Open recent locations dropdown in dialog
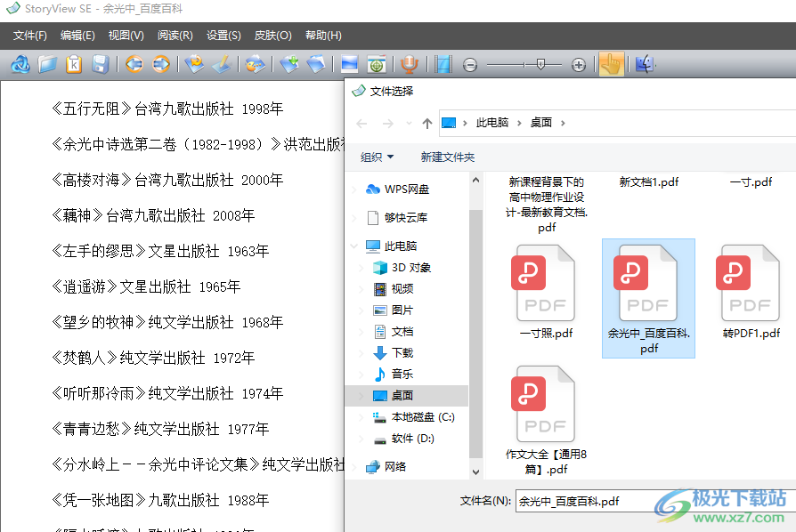Image resolution: width=796 pixels, height=532 pixels. point(410,124)
